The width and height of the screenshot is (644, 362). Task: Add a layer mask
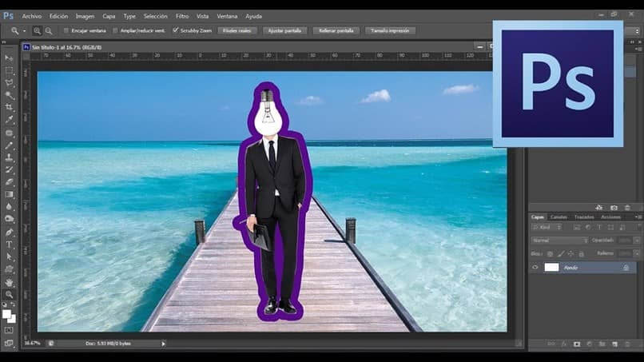tap(577, 344)
